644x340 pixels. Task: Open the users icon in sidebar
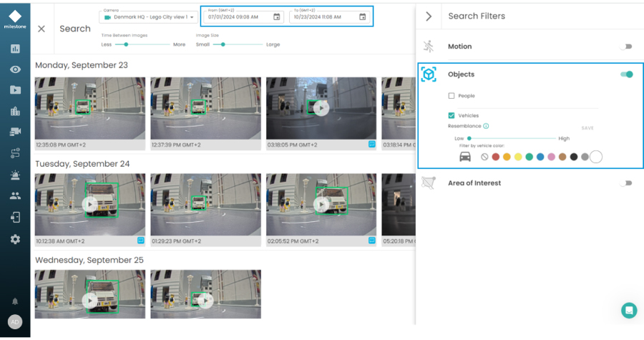(x=15, y=195)
